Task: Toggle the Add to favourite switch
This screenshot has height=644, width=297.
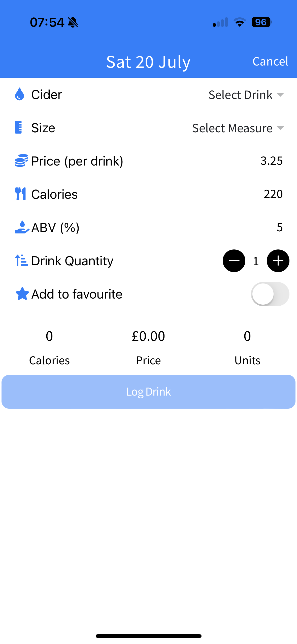Action: click(x=270, y=294)
